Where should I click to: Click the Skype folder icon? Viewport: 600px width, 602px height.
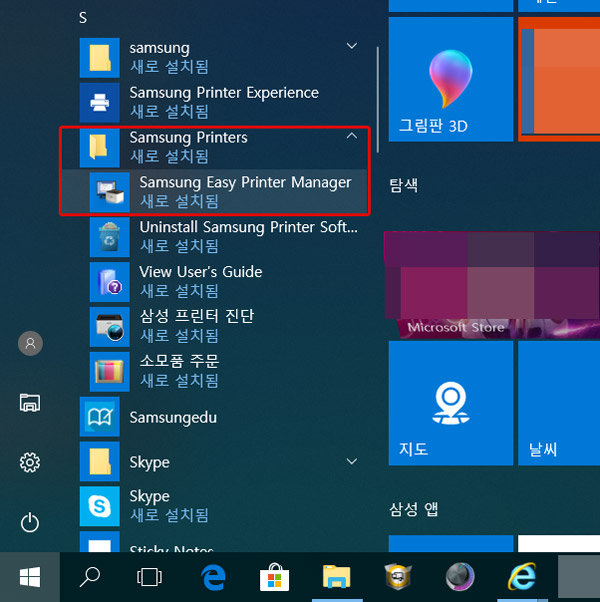[99, 461]
